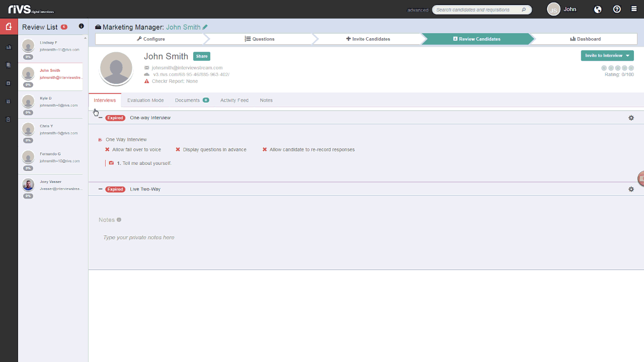Viewport: 644px width, 362px height.
Task: Open the hamburger menu icon
Action: coord(634,9)
